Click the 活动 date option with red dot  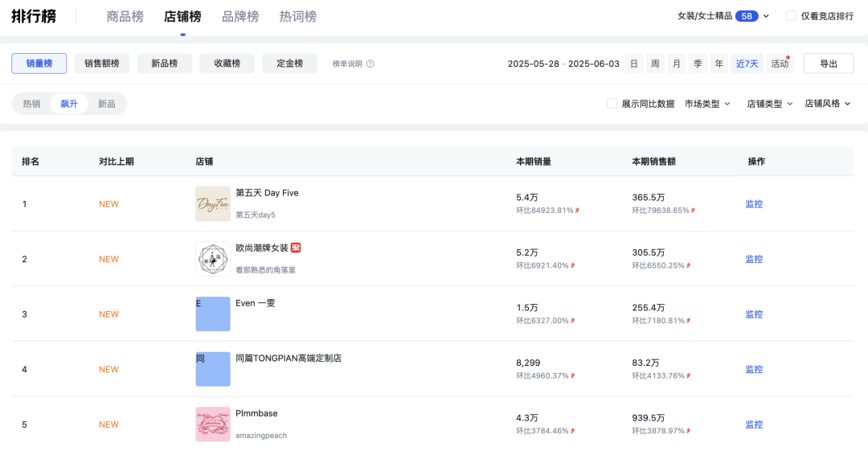pyautogui.click(x=780, y=64)
